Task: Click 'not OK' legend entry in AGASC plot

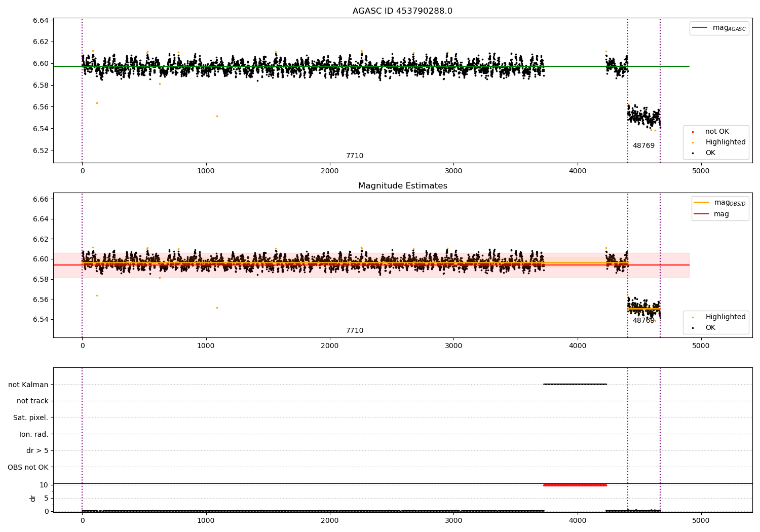Action: tap(710, 132)
